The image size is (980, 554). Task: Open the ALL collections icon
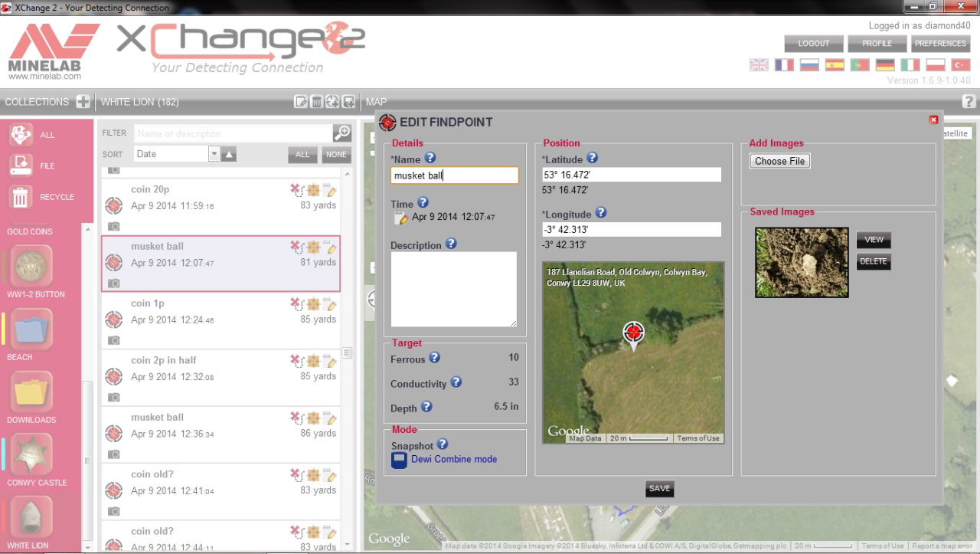point(21,134)
